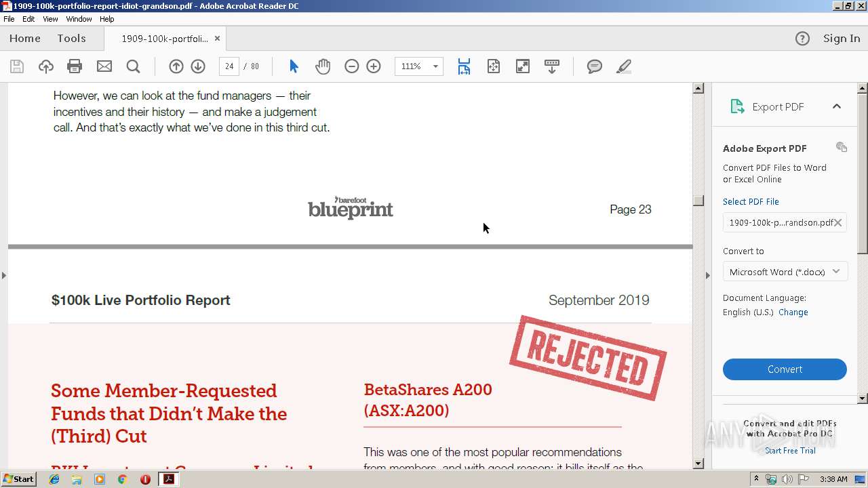Print the document using the printer icon

(75, 66)
